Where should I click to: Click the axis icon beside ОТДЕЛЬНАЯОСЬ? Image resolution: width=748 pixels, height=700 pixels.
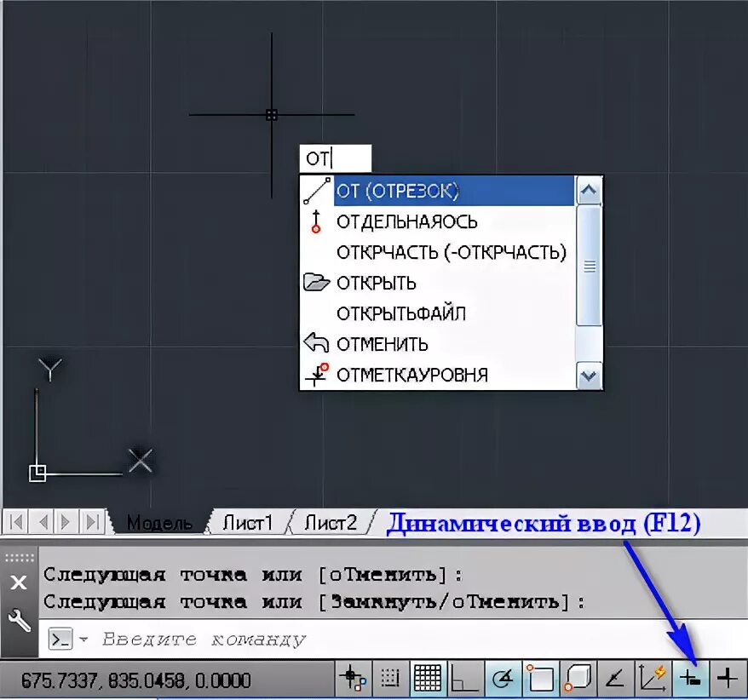click(x=316, y=221)
